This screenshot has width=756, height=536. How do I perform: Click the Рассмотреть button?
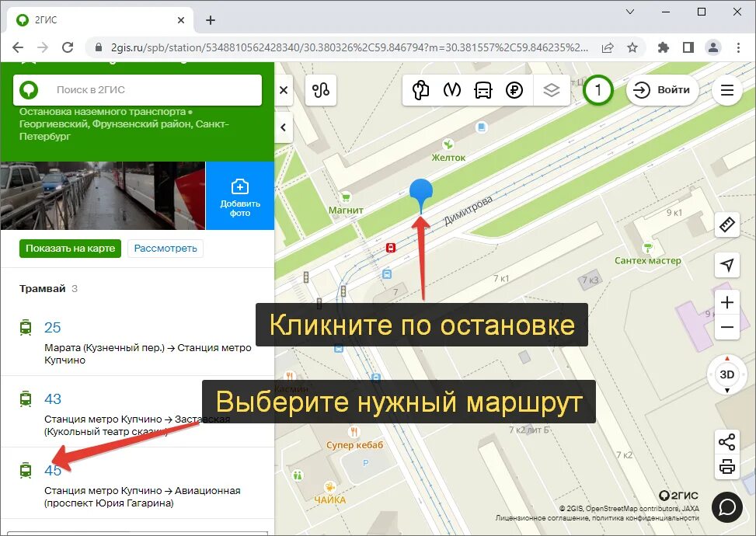pos(165,249)
